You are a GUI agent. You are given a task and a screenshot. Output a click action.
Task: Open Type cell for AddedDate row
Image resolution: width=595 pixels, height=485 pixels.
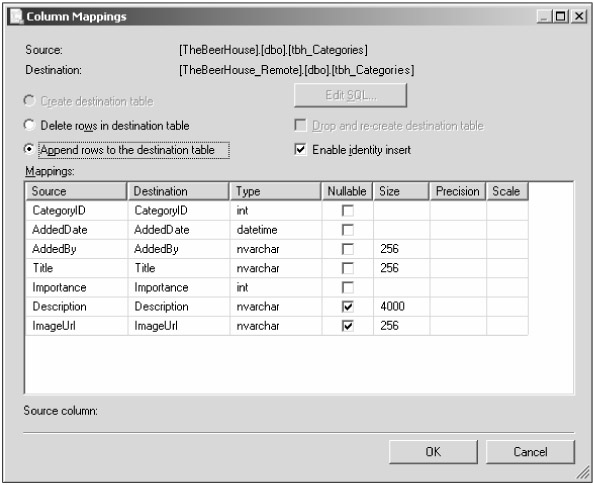point(275,230)
